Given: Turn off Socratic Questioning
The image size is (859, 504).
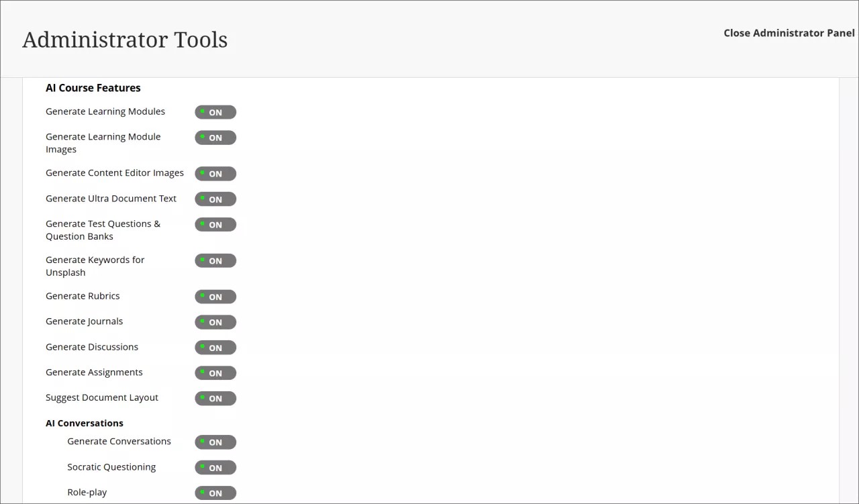Looking at the screenshot, I should click(x=215, y=467).
